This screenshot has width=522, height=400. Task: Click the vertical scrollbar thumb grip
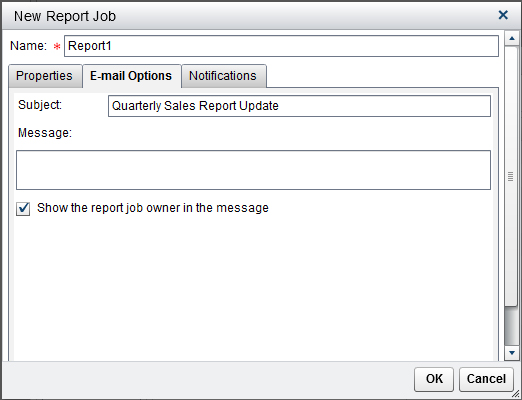coord(511,176)
